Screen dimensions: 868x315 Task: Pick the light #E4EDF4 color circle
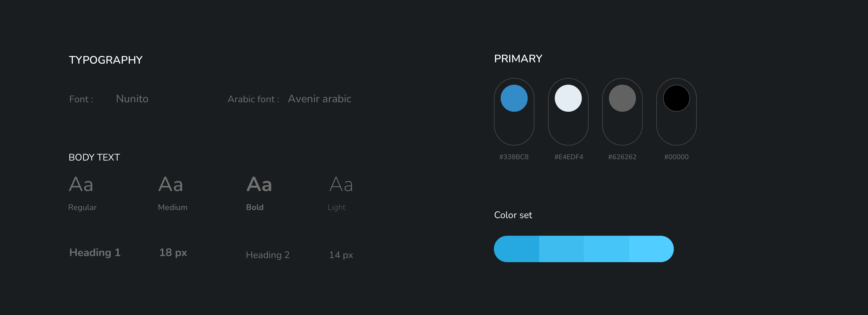pyautogui.click(x=568, y=98)
